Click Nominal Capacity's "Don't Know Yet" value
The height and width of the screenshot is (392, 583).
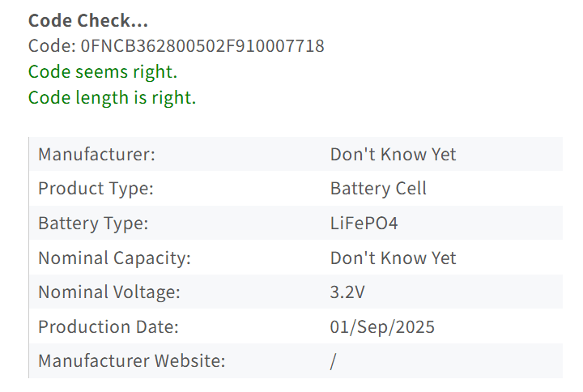point(393,258)
